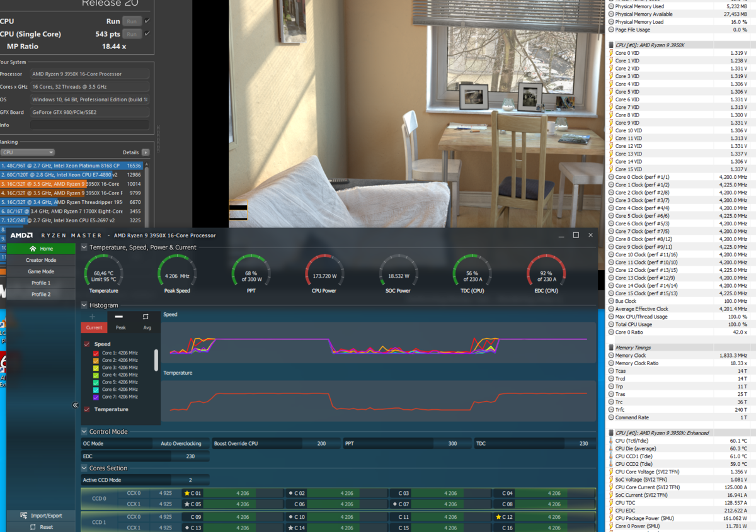Click the empty Info field in Cinebench
Viewport: 756px width, 532px height.
coord(90,125)
